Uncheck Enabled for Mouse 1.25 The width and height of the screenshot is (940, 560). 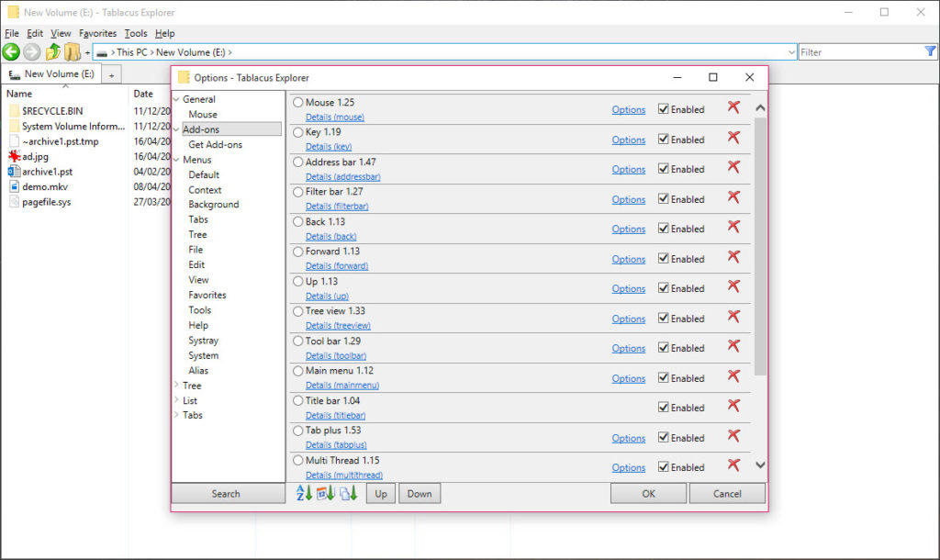663,109
